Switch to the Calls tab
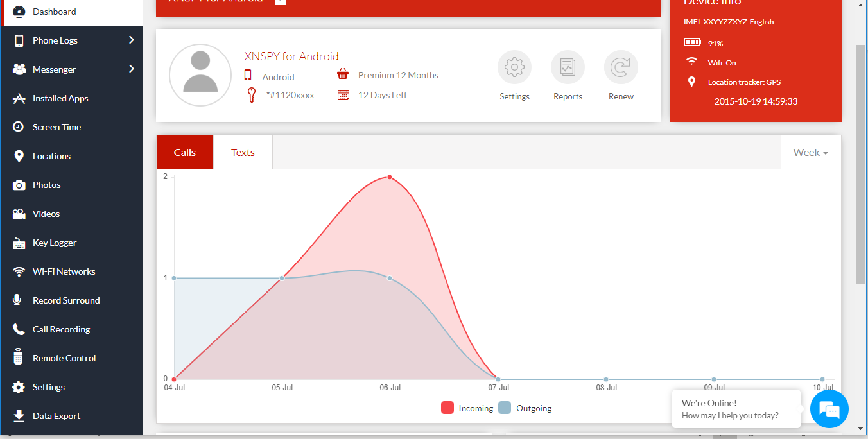This screenshot has height=439, width=868. tap(185, 152)
